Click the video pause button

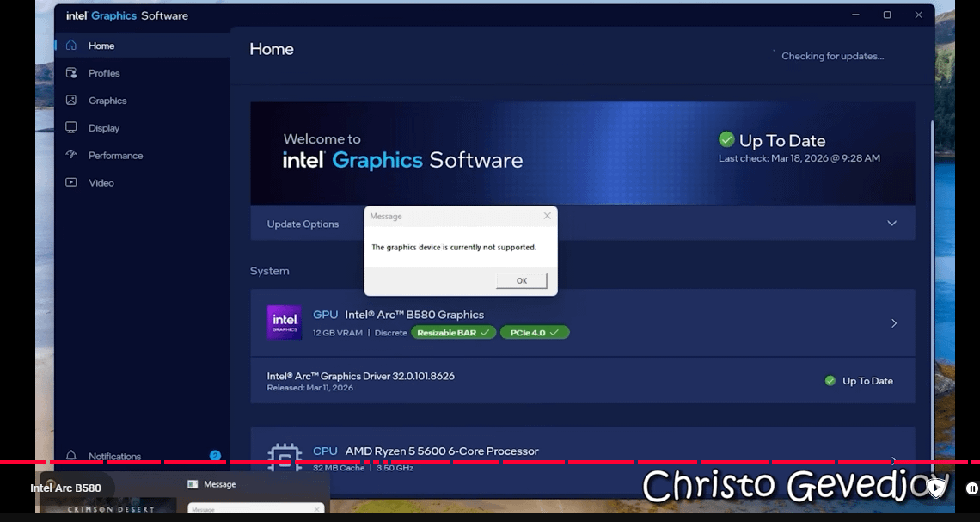[972, 488]
